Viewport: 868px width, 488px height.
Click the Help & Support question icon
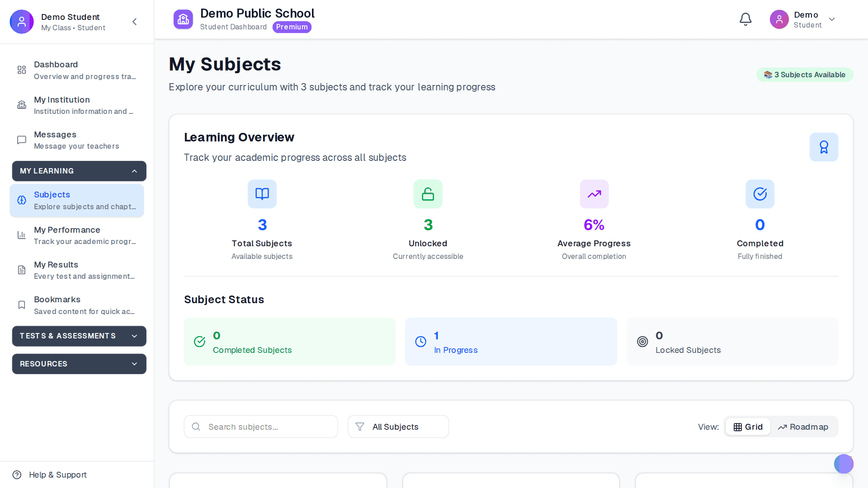[17, 474]
